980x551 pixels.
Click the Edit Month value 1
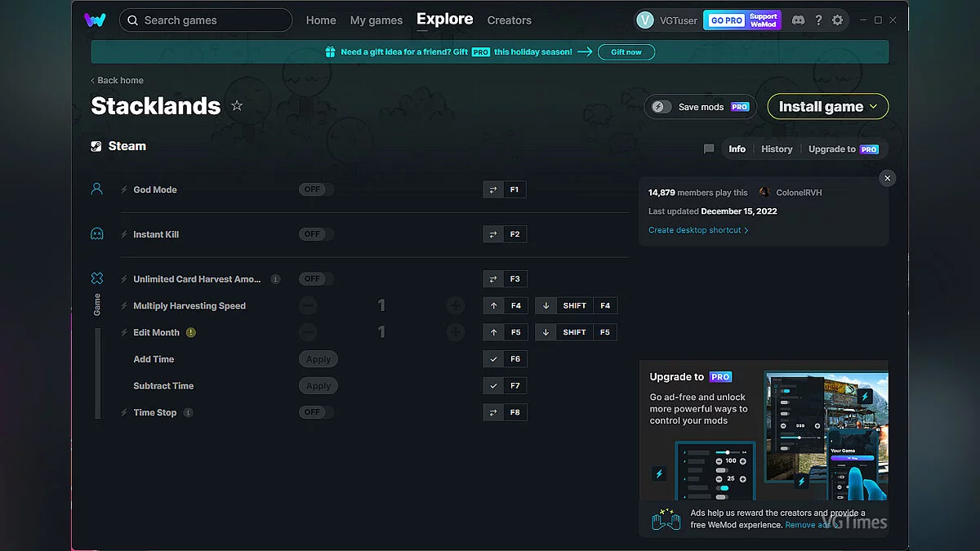381,332
